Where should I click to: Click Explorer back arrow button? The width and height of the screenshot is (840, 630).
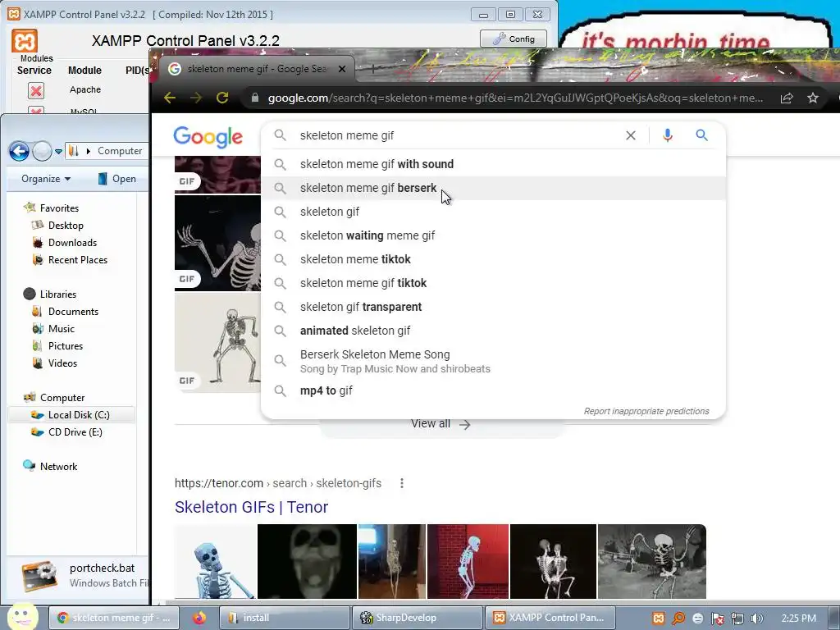(19, 151)
